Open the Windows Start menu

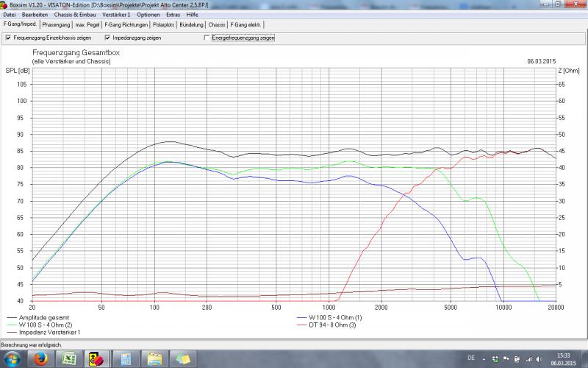[12, 358]
